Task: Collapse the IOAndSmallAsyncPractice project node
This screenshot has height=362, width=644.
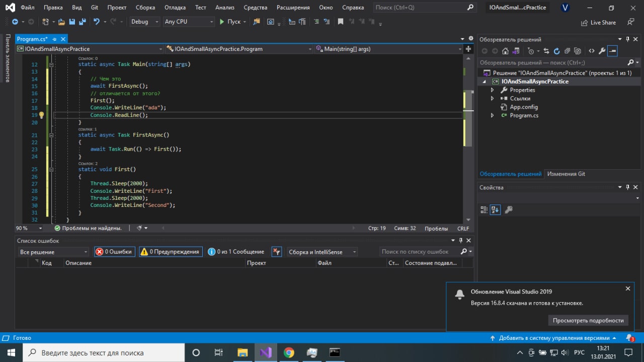Action: click(x=485, y=82)
